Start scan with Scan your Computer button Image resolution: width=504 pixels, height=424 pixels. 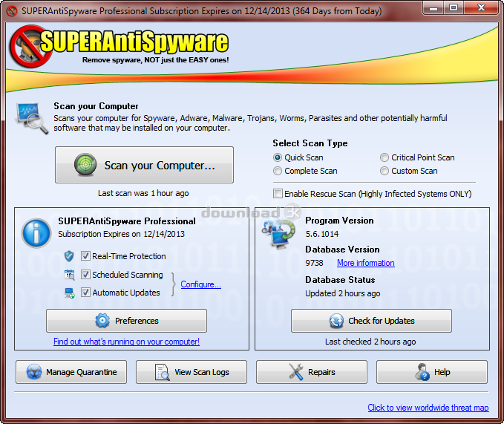[x=144, y=165]
